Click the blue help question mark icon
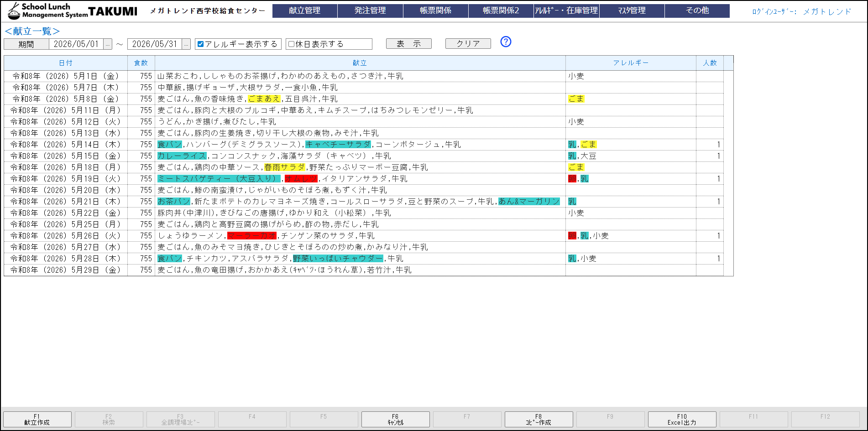Viewport: 868px width, 431px height. coord(506,42)
